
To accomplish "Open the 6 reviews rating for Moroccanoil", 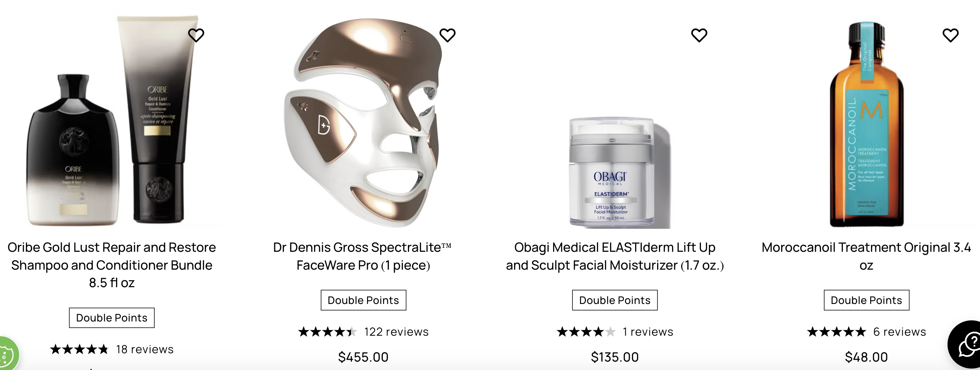I will [866, 332].
